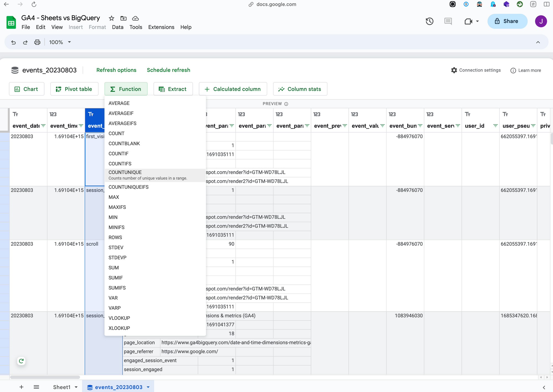Viewport: 553px width, 392px height.
Task: Expand the Data menu in menu bar
Action: pyautogui.click(x=118, y=27)
